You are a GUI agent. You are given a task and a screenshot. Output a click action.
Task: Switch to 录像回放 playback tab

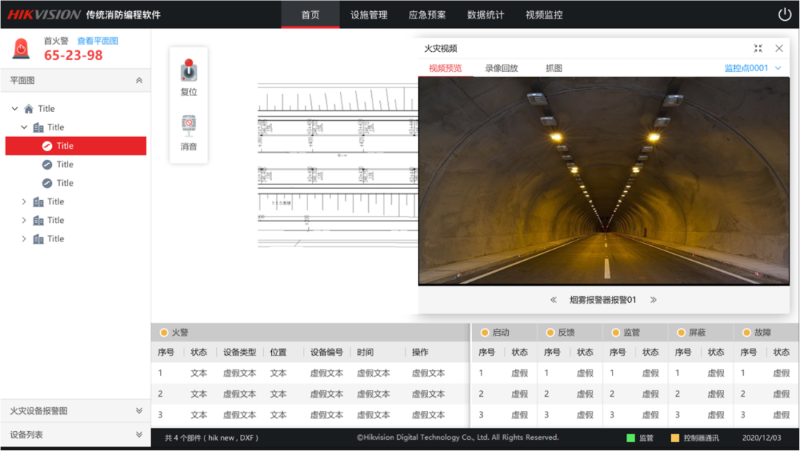pos(502,68)
